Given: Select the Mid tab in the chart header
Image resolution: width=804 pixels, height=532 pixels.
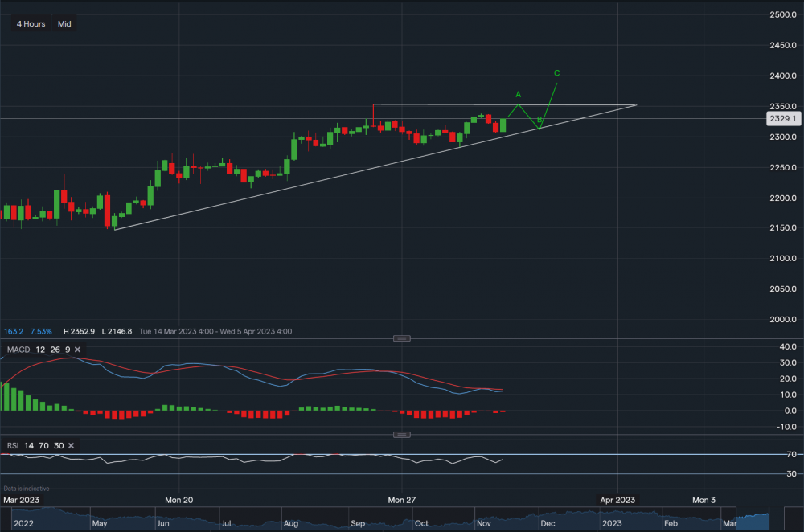Looking at the screenshot, I should (64, 23).
